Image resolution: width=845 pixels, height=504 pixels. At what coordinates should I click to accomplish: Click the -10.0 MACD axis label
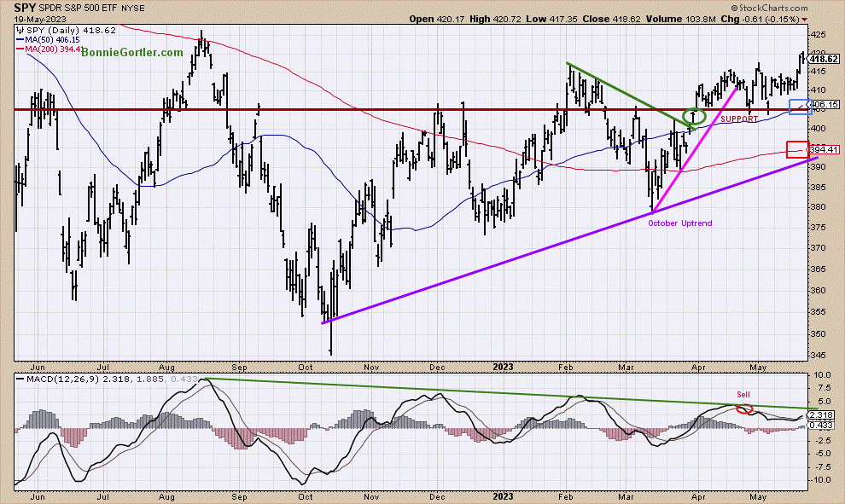pos(820,480)
